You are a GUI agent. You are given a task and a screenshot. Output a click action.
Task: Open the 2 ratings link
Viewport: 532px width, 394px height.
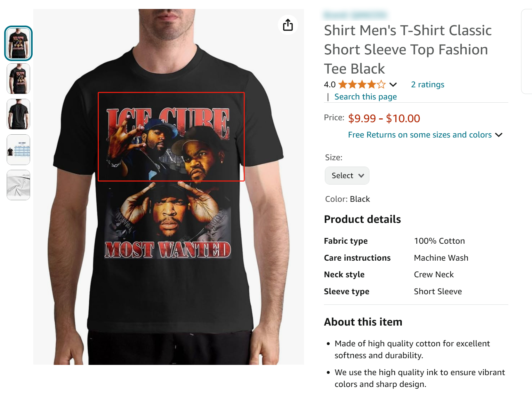tap(428, 84)
